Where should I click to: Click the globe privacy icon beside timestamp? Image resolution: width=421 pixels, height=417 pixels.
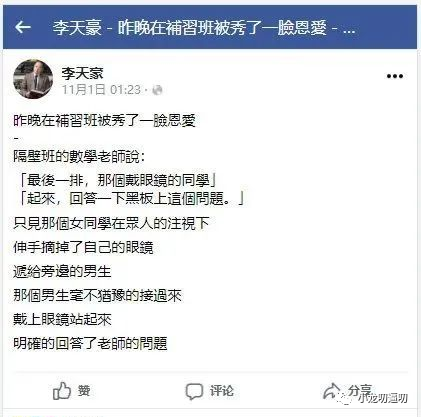click(157, 90)
